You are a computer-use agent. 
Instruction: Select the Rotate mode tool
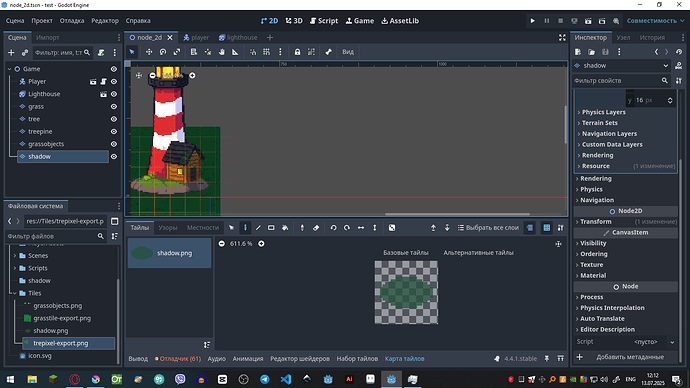pos(163,52)
